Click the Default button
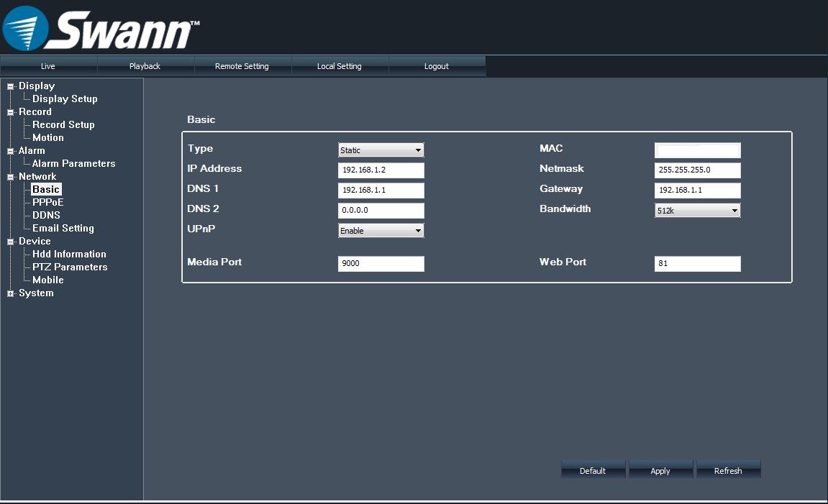828x504 pixels. (593, 470)
